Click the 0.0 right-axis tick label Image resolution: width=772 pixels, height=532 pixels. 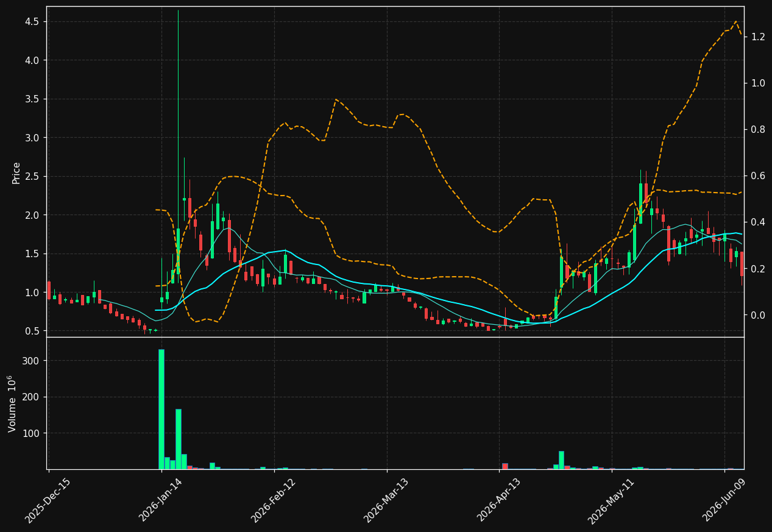[x=758, y=315]
